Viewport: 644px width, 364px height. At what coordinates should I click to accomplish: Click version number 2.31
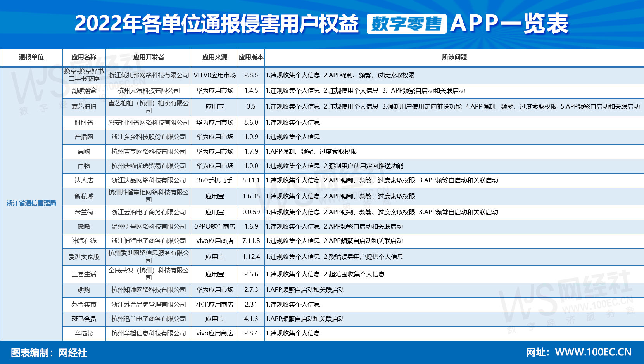(251, 305)
